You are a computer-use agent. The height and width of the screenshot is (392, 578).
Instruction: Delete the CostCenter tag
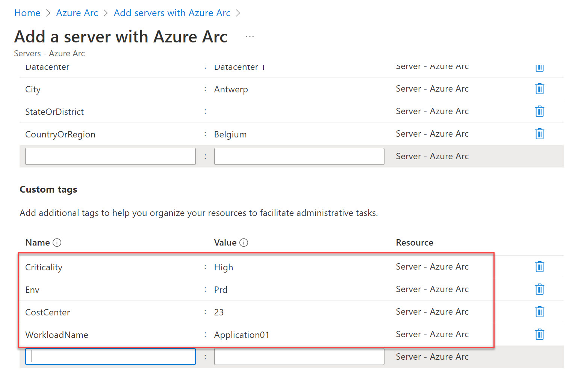coord(539,312)
